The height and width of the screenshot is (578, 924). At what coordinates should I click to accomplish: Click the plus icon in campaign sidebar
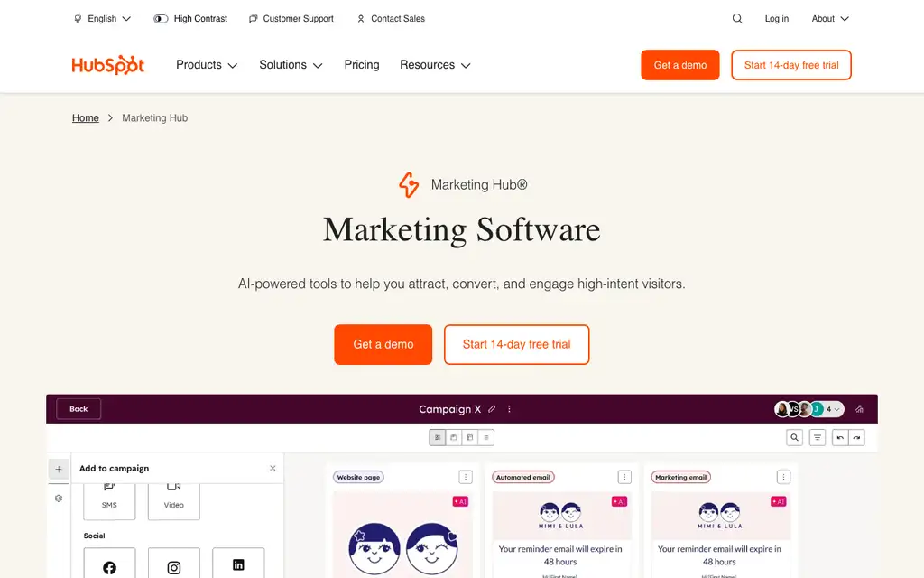[x=59, y=469]
